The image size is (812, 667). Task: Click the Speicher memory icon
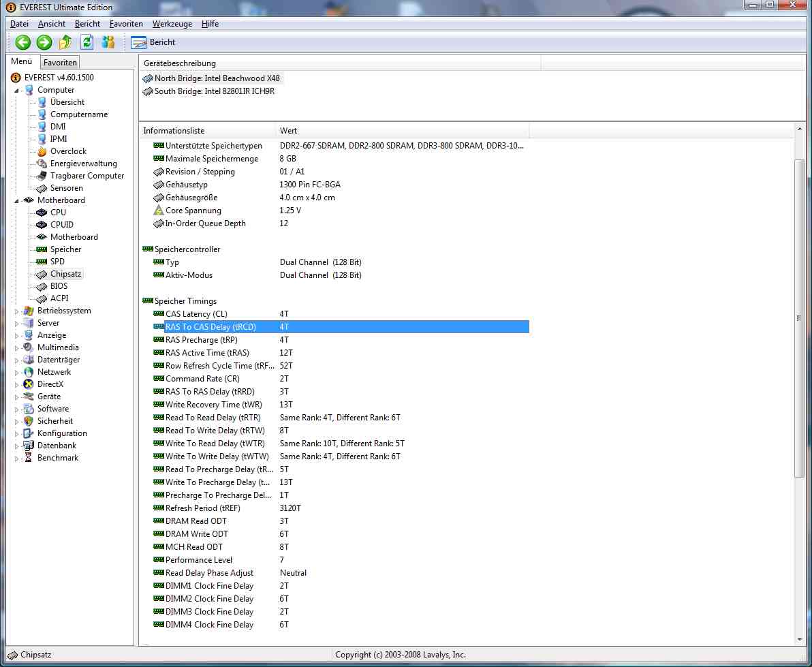pyautogui.click(x=42, y=249)
